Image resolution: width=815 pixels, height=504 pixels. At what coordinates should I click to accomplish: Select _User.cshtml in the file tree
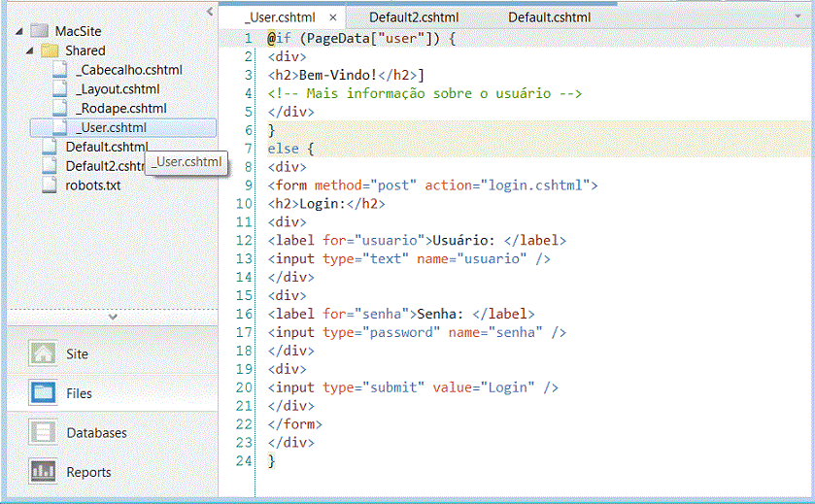(123, 127)
